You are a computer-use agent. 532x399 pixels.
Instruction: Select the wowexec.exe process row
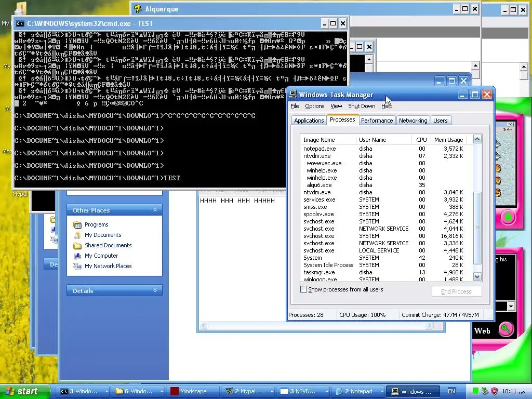tap(383, 163)
